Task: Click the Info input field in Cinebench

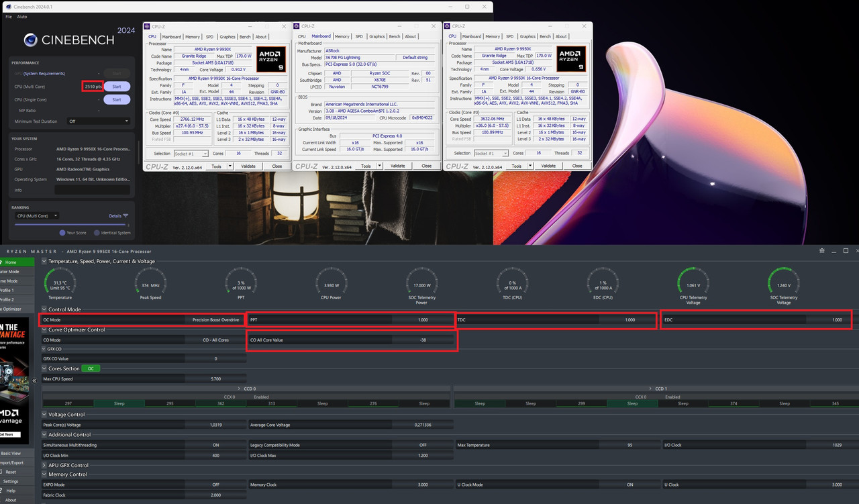Action: tap(93, 191)
